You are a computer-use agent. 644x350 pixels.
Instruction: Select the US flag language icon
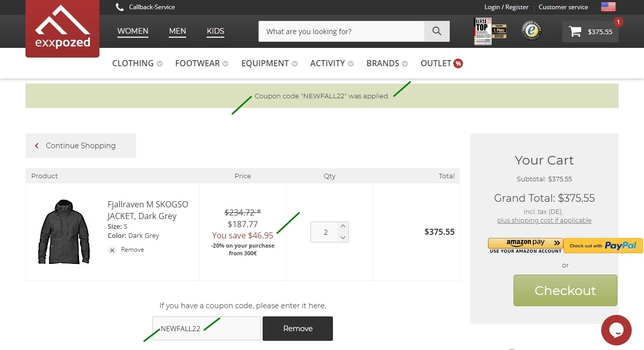608,7
